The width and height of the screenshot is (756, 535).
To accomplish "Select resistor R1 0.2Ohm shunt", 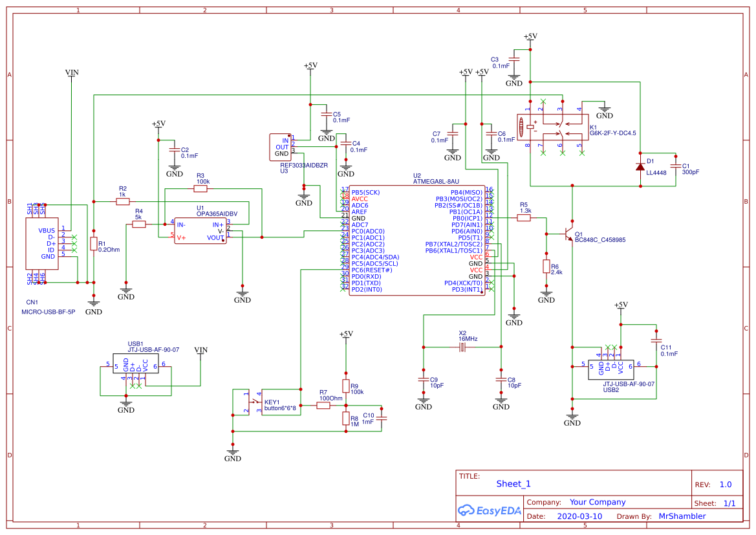I will (x=94, y=244).
